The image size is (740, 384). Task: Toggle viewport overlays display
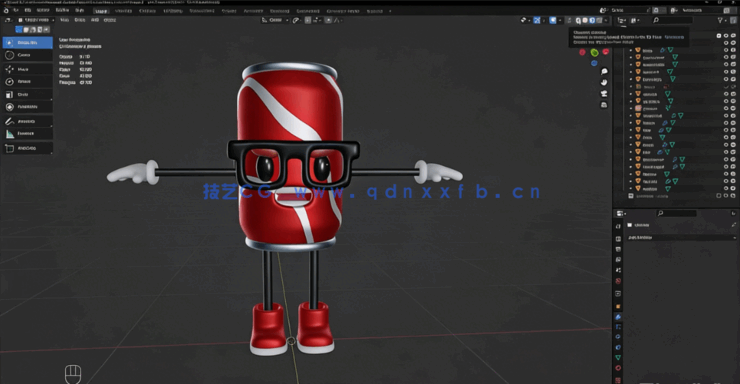coord(553,20)
